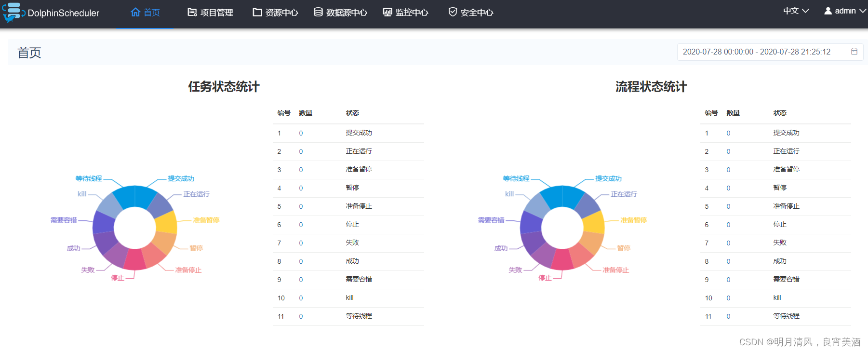Click kill count link in task table

point(301,298)
